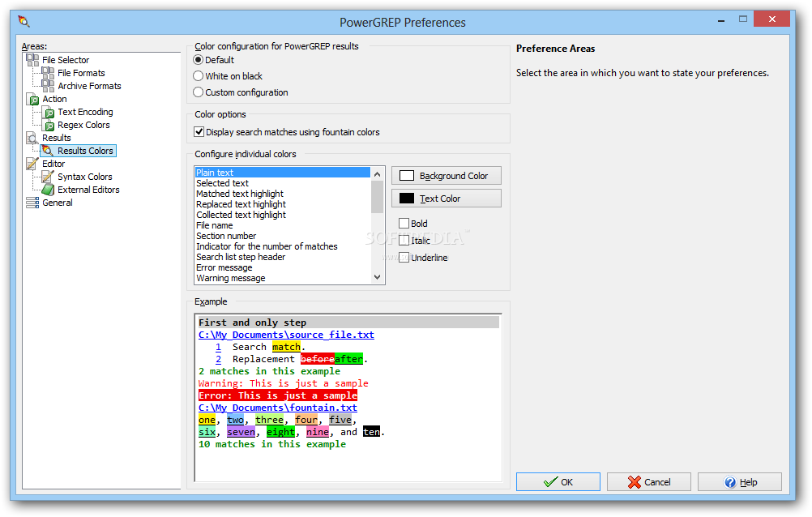
Task: Select Warning message in color list
Action: pos(283,278)
